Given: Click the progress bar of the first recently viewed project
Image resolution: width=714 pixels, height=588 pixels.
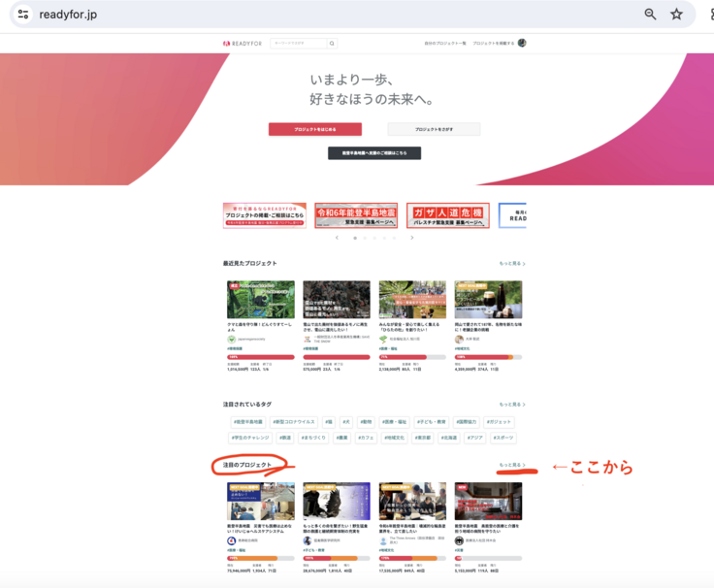Looking at the screenshot, I should (x=261, y=356).
